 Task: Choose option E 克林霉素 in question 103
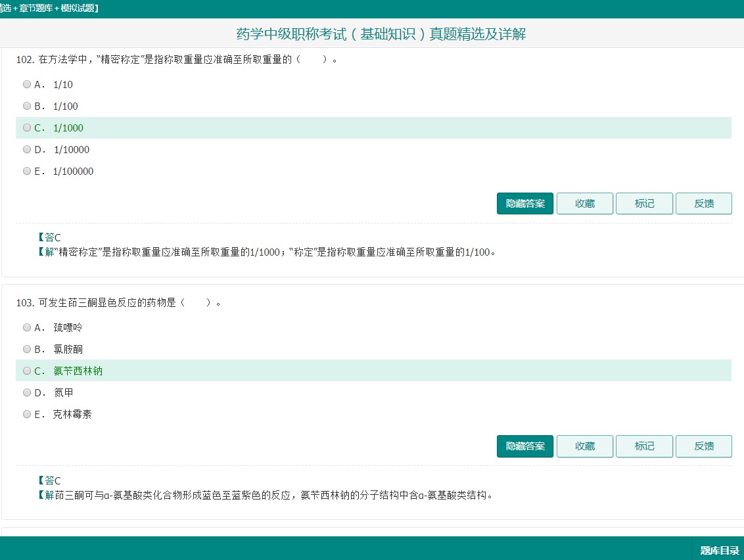coord(27,414)
